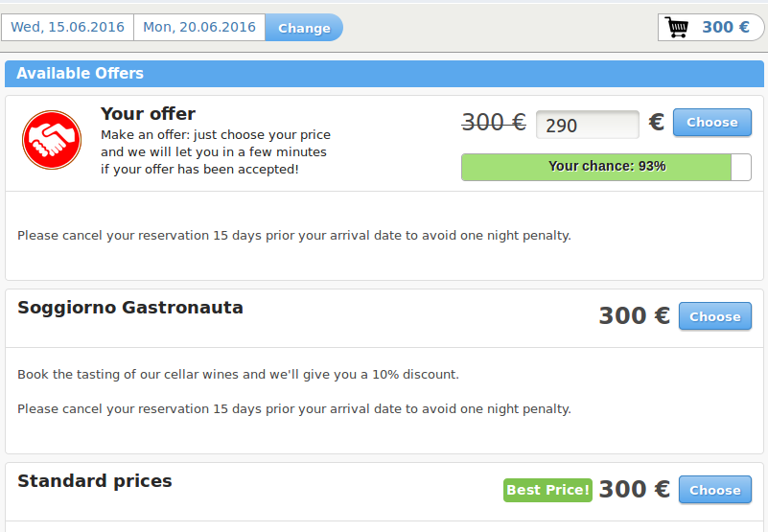
Task: Click the Available Offers header bar
Action: coord(384,74)
